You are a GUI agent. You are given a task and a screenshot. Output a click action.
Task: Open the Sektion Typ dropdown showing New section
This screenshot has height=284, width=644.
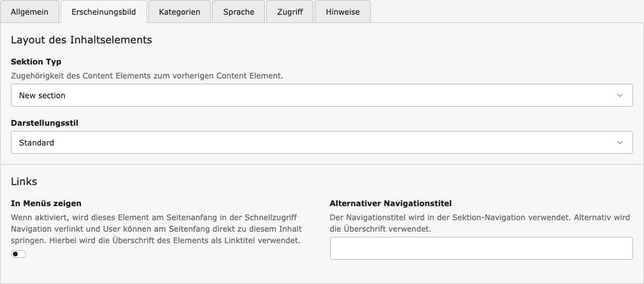[312, 95]
